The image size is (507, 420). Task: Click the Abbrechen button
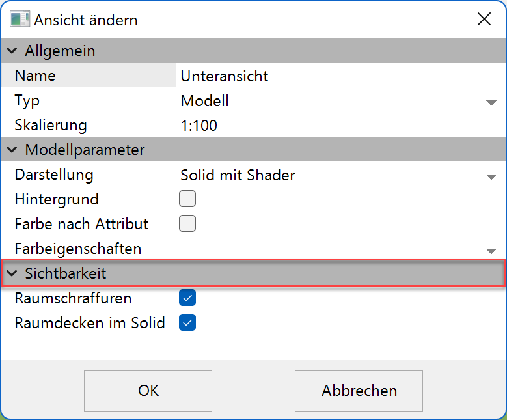pyautogui.click(x=359, y=391)
